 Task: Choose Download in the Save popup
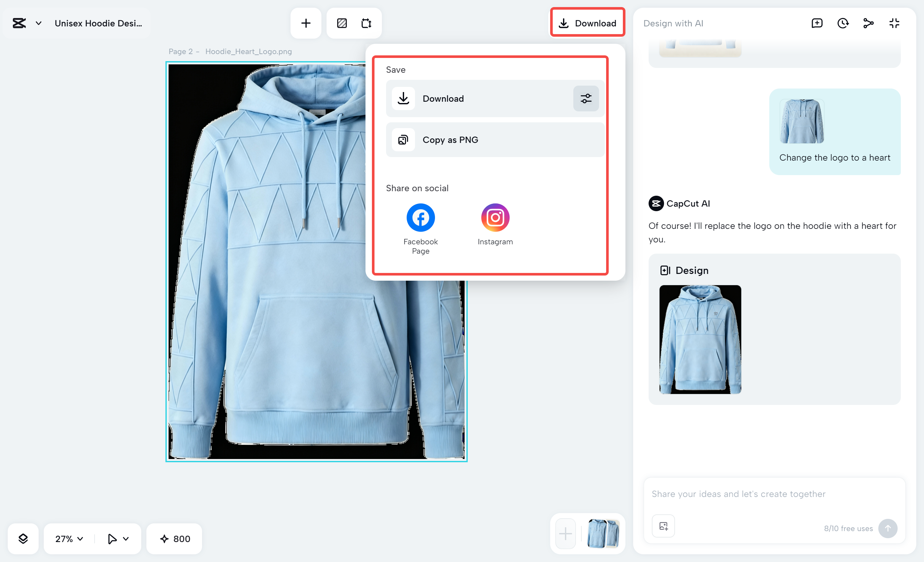444,98
